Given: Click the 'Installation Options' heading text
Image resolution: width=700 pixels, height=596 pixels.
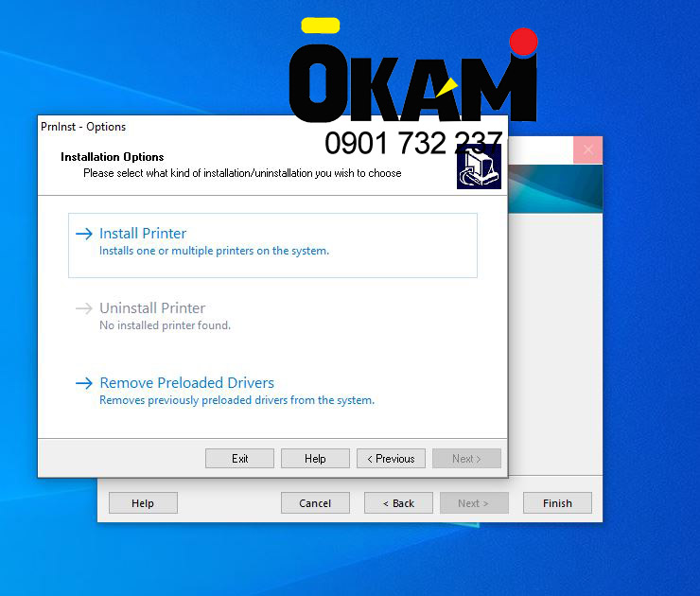Looking at the screenshot, I should pyautogui.click(x=112, y=157).
